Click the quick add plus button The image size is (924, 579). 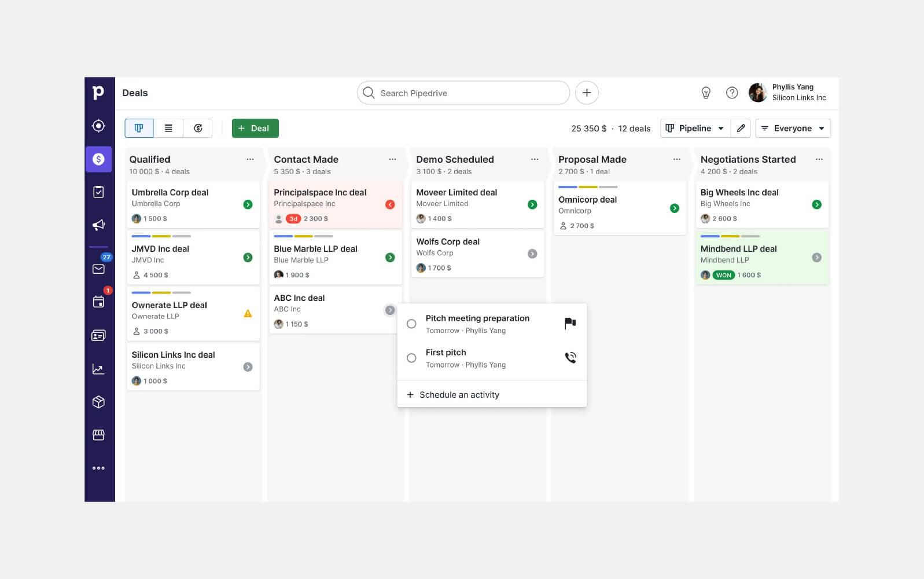tap(587, 93)
